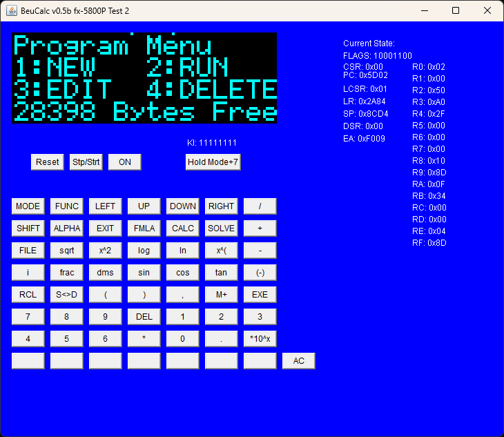
Task: Click the M+ key
Action: pos(221,295)
